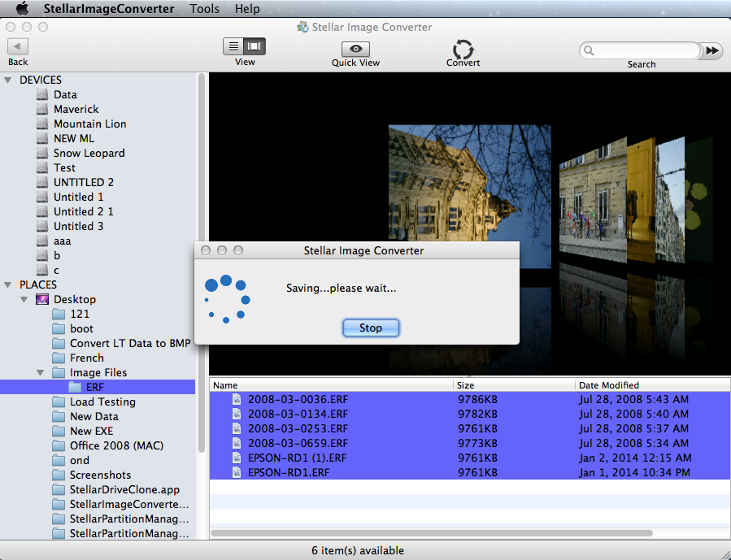The width and height of the screenshot is (731, 560).
Task: Select the Snow Leopard drive icon
Action: click(42, 153)
